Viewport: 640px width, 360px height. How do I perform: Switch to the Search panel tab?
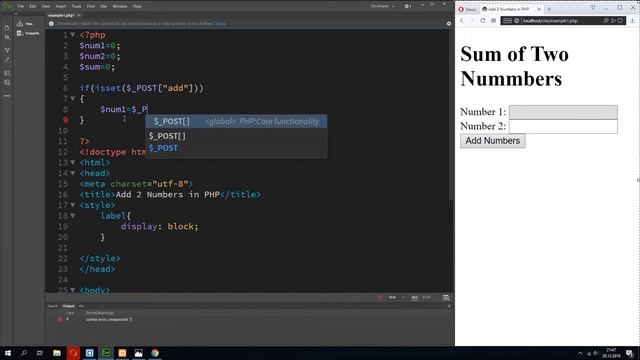53,306
